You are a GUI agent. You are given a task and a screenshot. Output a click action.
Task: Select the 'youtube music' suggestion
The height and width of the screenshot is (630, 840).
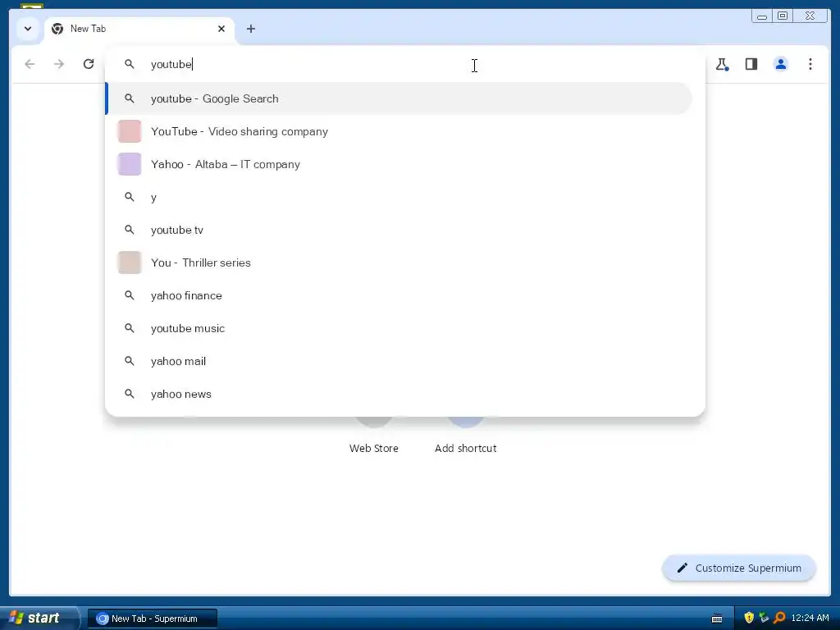(x=399, y=328)
